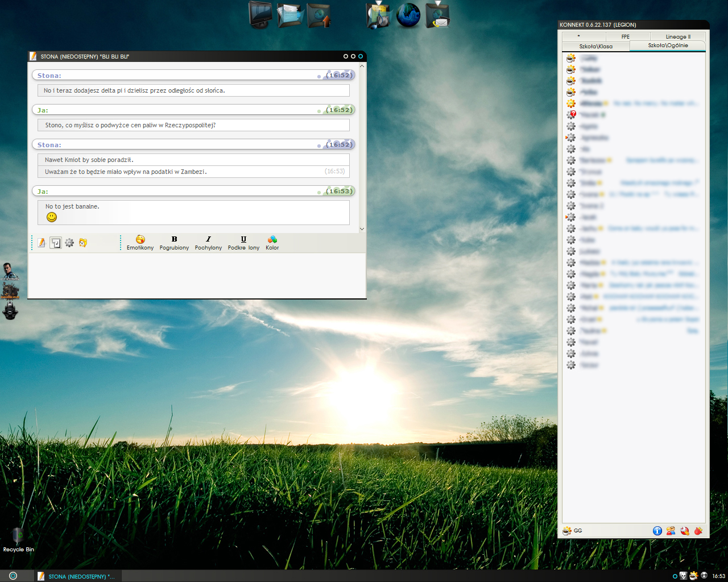Switch to the Szkoła\Klasa tab
The image size is (728, 582).
[x=596, y=46]
